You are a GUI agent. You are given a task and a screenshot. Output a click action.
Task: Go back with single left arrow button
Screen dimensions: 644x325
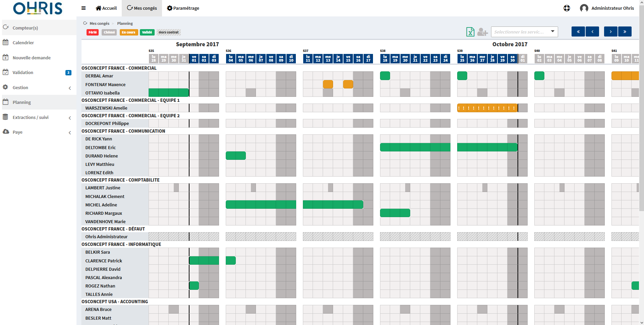click(592, 31)
